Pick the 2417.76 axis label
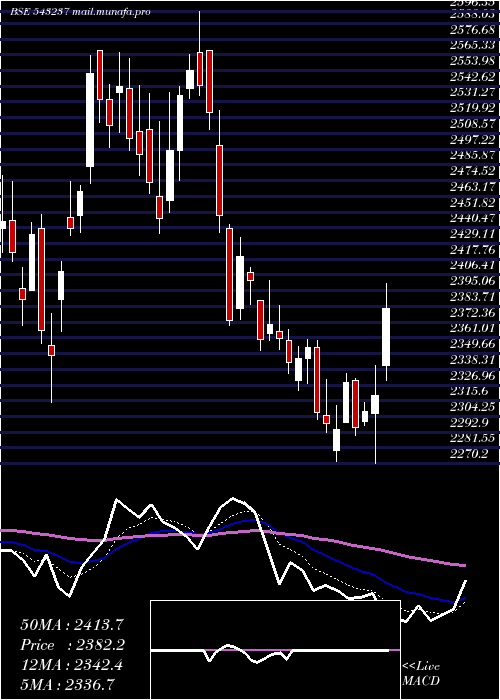The width and height of the screenshot is (500, 700). coord(472,250)
